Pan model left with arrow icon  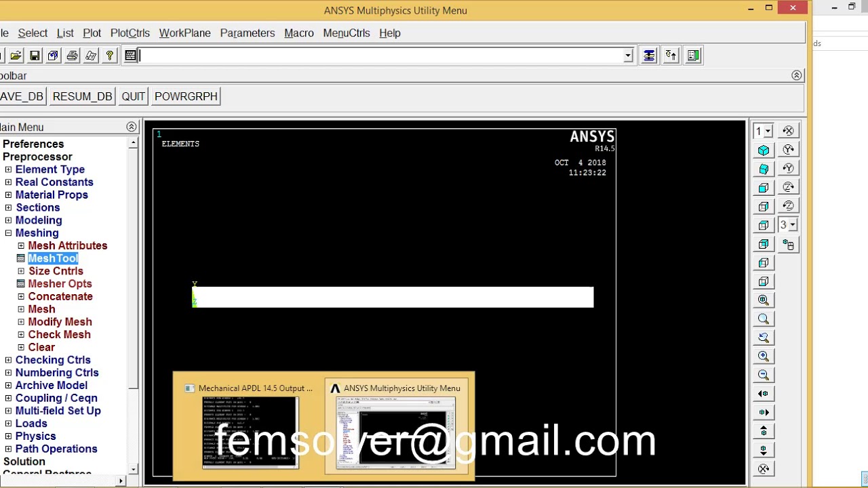tap(764, 394)
